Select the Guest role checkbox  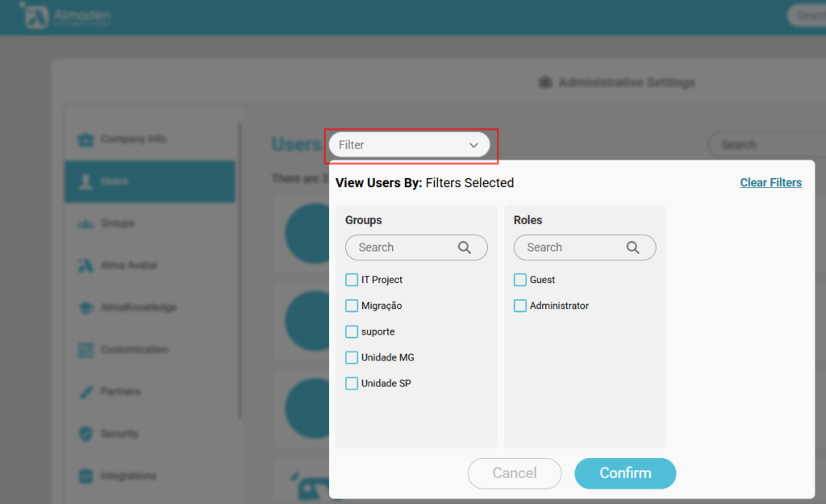coord(520,280)
